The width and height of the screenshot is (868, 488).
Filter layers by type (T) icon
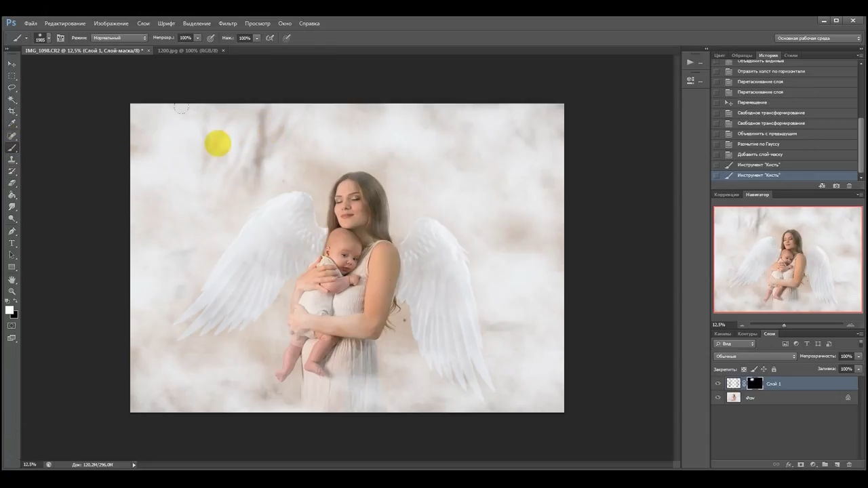tap(807, 344)
